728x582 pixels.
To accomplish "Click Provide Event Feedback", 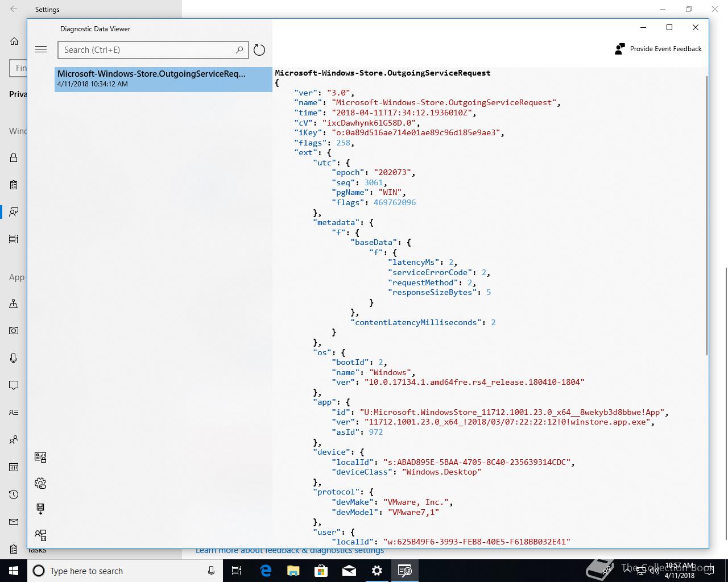I will tap(659, 49).
